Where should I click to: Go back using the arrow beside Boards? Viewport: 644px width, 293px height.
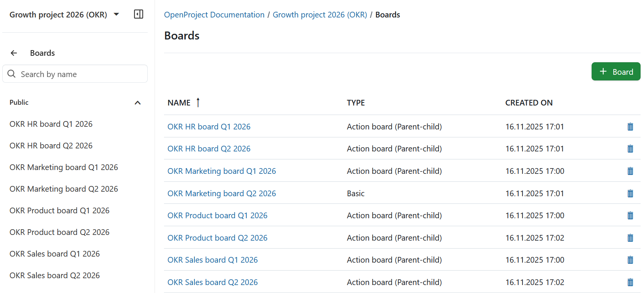(x=14, y=53)
